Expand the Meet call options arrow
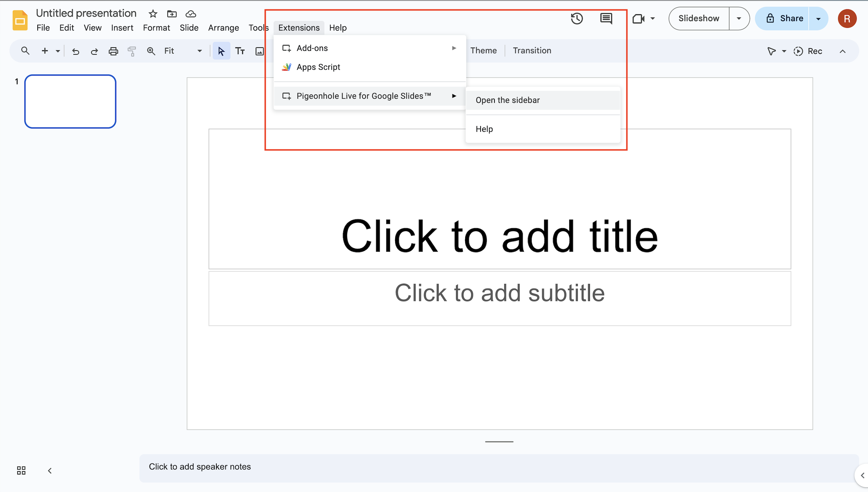This screenshot has width=868, height=492. click(x=652, y=18)
